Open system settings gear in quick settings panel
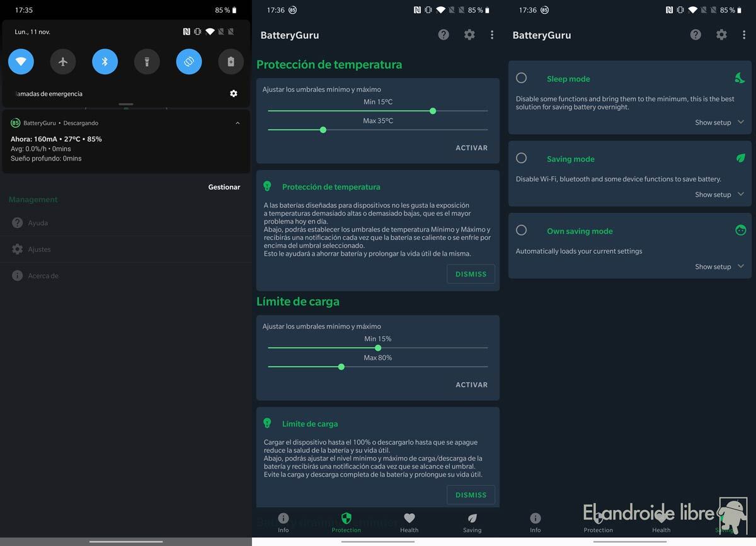756x546 pixels. (x=234, y=94)
